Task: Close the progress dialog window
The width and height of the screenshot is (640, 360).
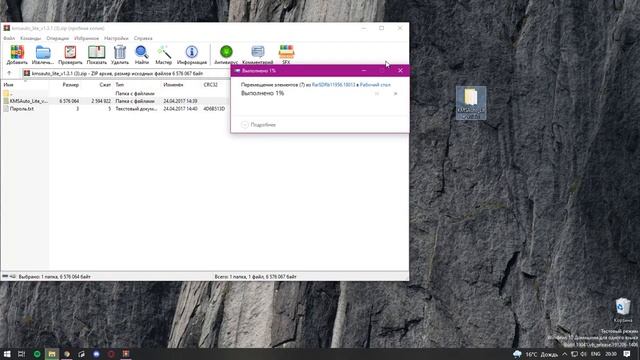Action: point(400,71)
